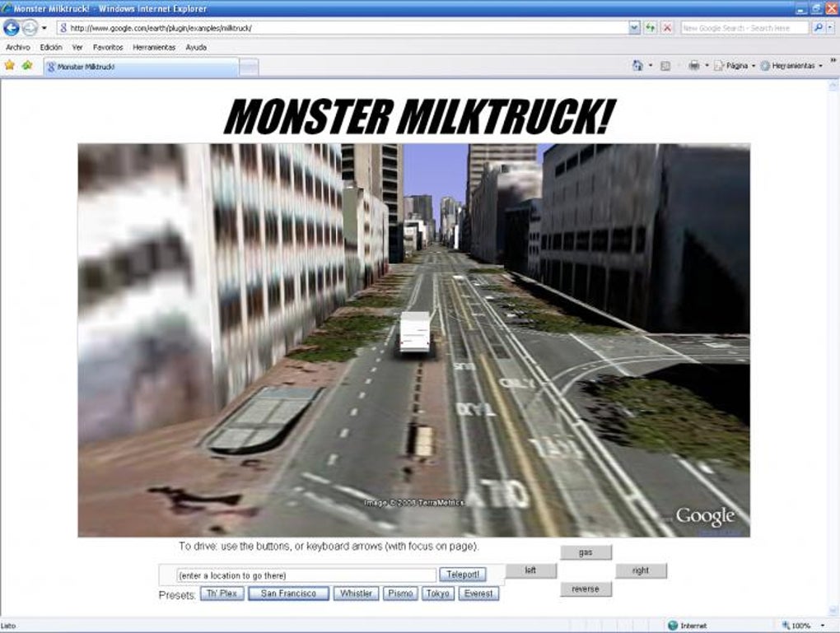Open the recent pages dropdown beside Forward
Image resolution: width=840 pixels, height=633 pixels.
click(44, 28)
